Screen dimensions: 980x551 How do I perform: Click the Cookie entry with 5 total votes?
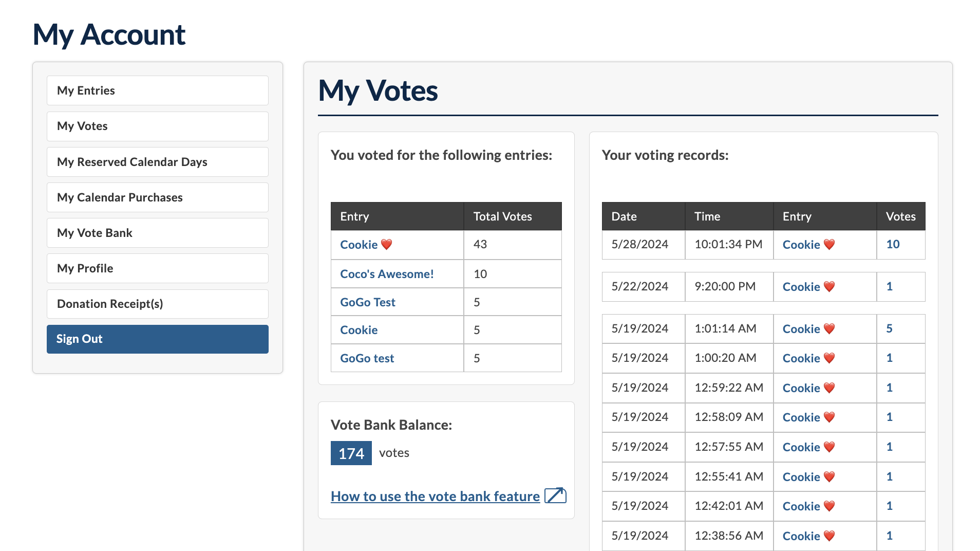coord(359,330)
